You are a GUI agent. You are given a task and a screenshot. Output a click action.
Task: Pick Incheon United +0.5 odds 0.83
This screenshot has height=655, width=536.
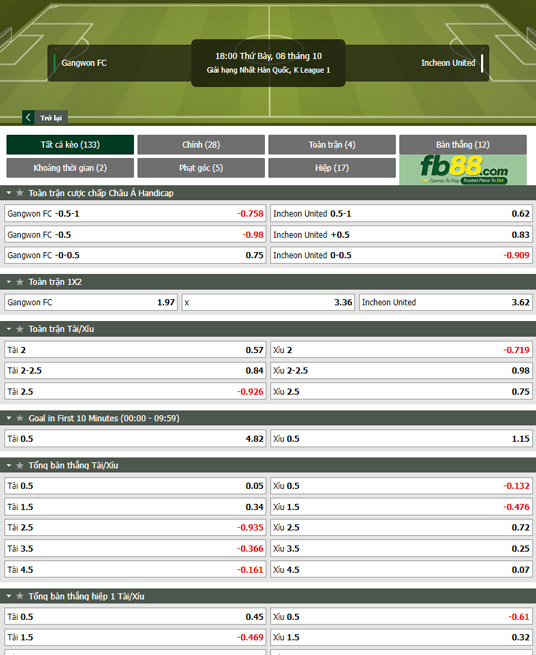pyautogui.click(x=401, y=235)
